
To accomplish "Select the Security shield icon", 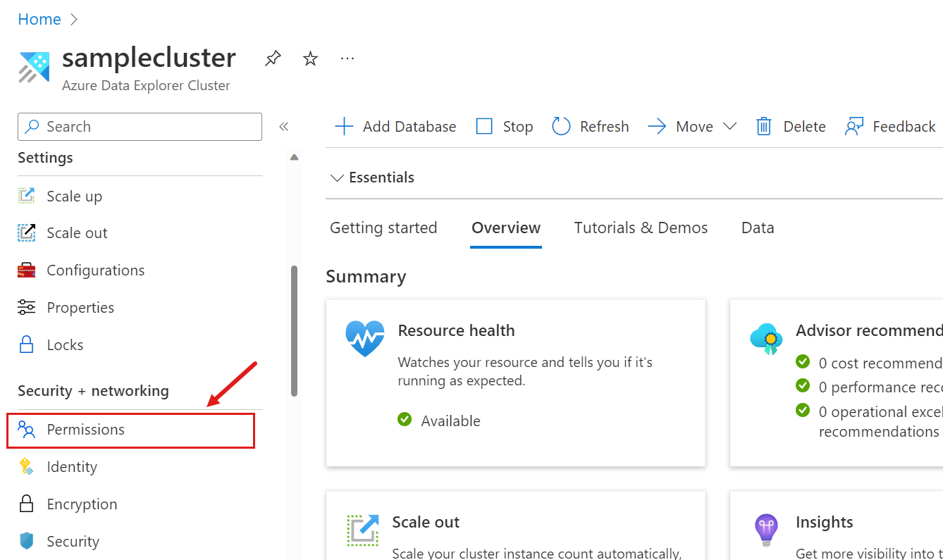I will [x=26, y=541].
